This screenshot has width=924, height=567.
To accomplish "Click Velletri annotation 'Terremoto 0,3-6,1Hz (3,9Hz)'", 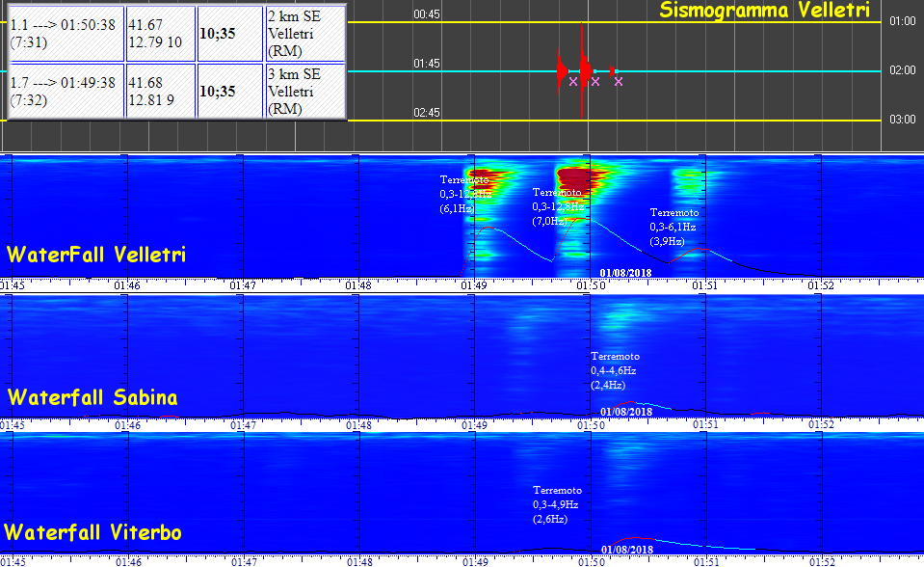I will (674, 227).
